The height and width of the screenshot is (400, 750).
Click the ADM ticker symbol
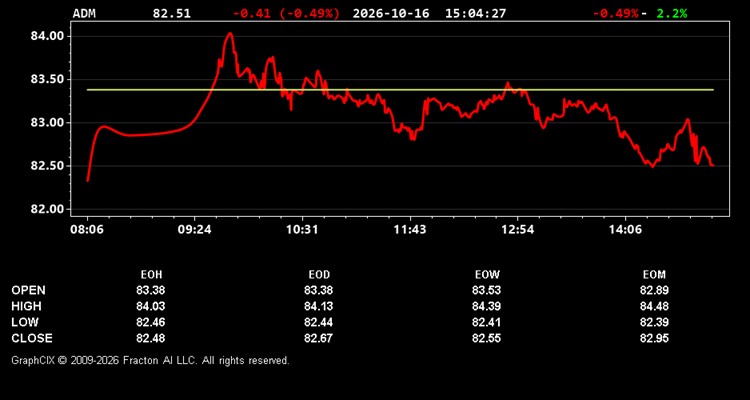point(84,13)
